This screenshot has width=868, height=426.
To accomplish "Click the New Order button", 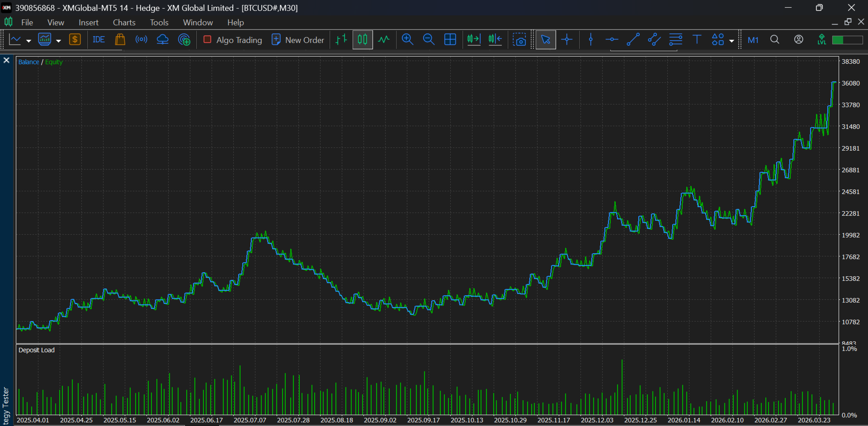I will click(x=298, y=40).
